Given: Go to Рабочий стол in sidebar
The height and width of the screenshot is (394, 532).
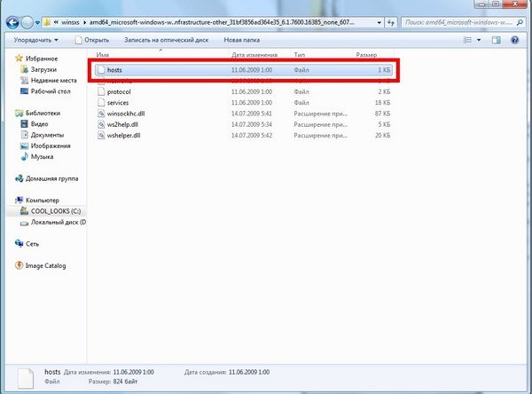Looking at the screenshot, I should [x=50, y=91].
